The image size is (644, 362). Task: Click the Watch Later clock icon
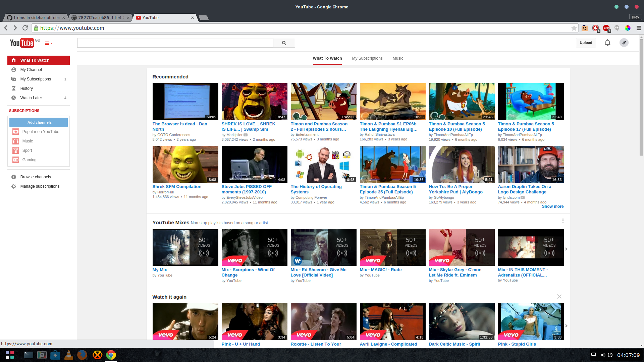[x=14, y=98]
